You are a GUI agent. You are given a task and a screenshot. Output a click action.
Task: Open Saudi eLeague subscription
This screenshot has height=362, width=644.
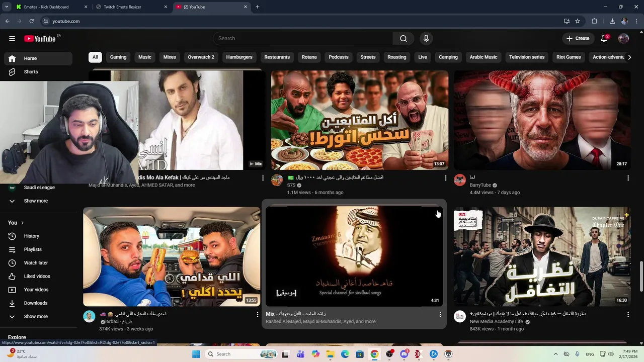click(x=38, y=188)
